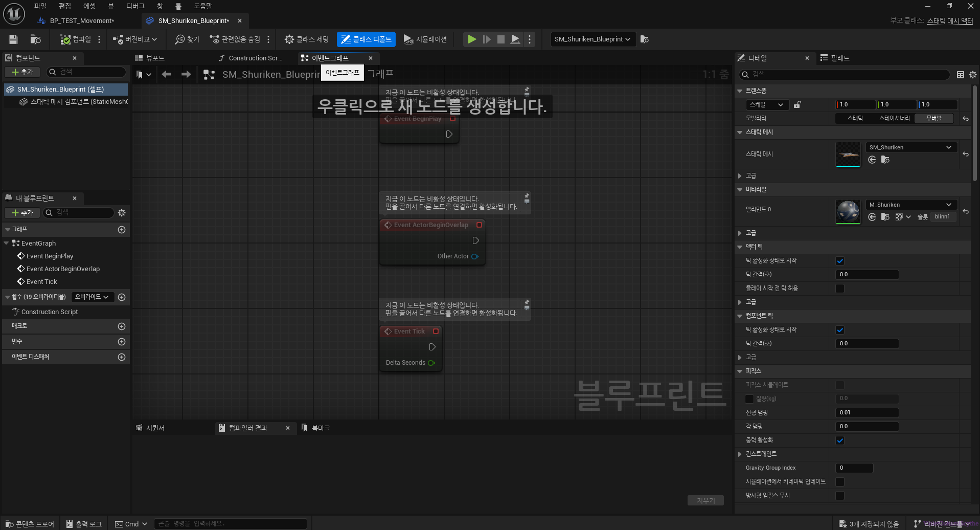
Task: Open the 오버라이드 function override dropdown
Action: [x=93, y=297]
